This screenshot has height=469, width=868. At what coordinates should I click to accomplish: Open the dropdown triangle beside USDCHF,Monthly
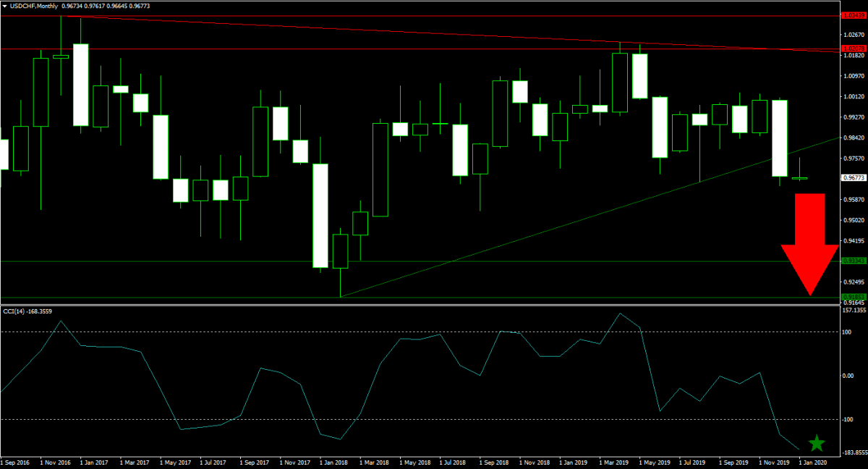[x=5, y=7]
